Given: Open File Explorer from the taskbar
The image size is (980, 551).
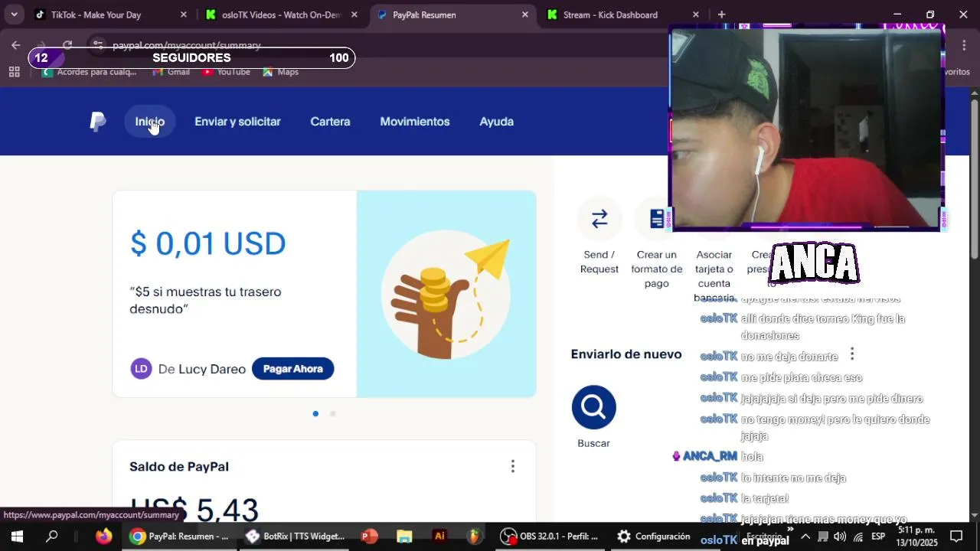Looking at the screenshot, I should (x=404, y=536).
